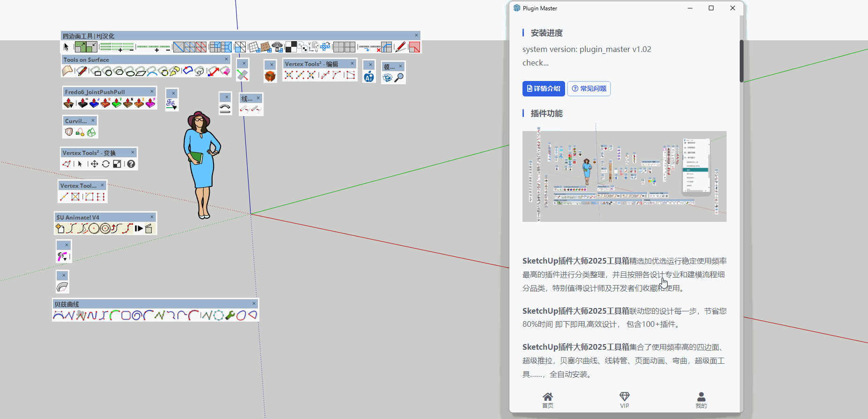Click the plugin toolbar preview thumbnail
This screenshot has width=868, height=419.
pyautogui.click(x=624, y=176)
